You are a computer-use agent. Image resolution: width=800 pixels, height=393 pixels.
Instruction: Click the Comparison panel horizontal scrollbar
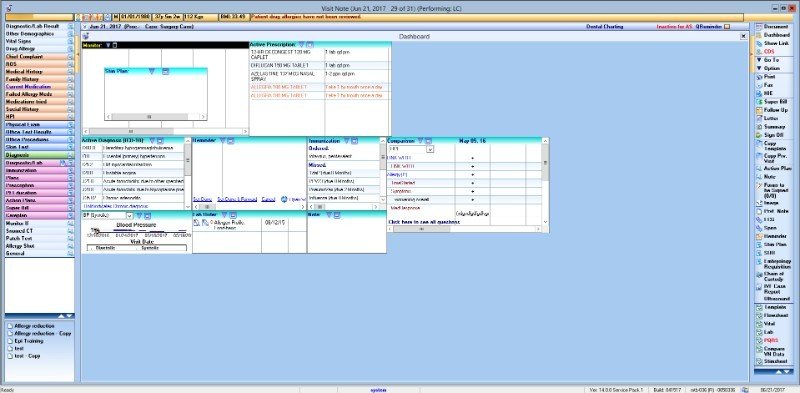464,229
